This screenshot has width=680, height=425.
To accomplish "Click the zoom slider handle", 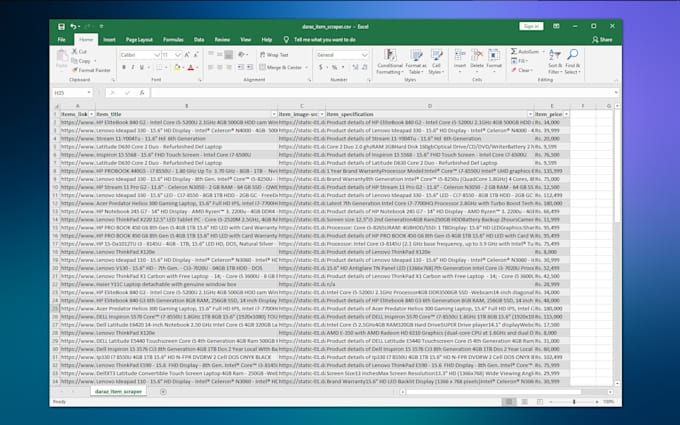I will coord(574,402).
